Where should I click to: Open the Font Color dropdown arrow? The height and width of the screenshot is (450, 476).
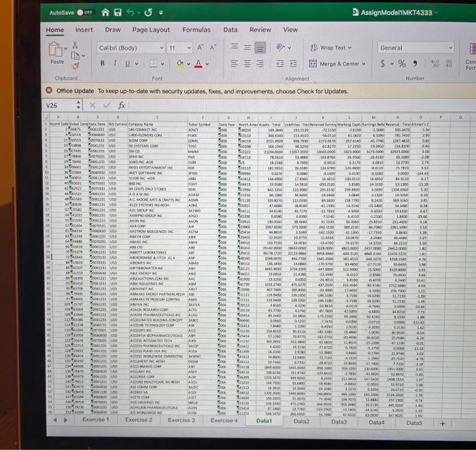tap(207, 64)
